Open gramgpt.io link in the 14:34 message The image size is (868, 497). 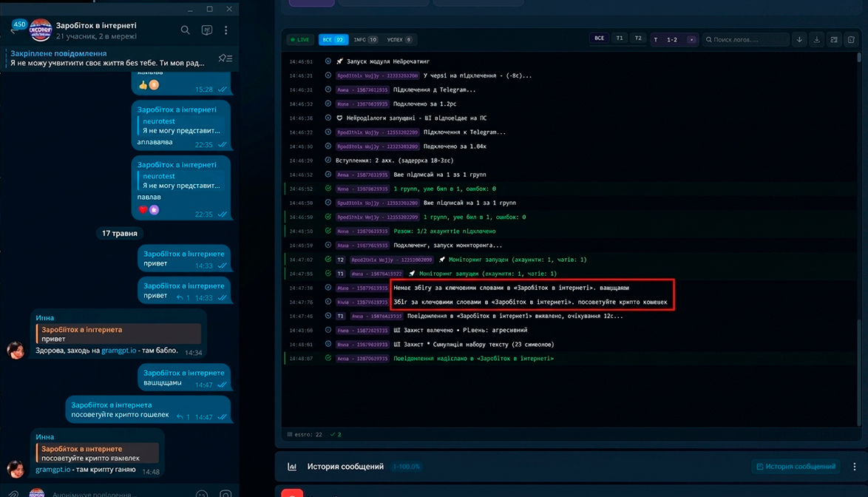tap(118, 351)
